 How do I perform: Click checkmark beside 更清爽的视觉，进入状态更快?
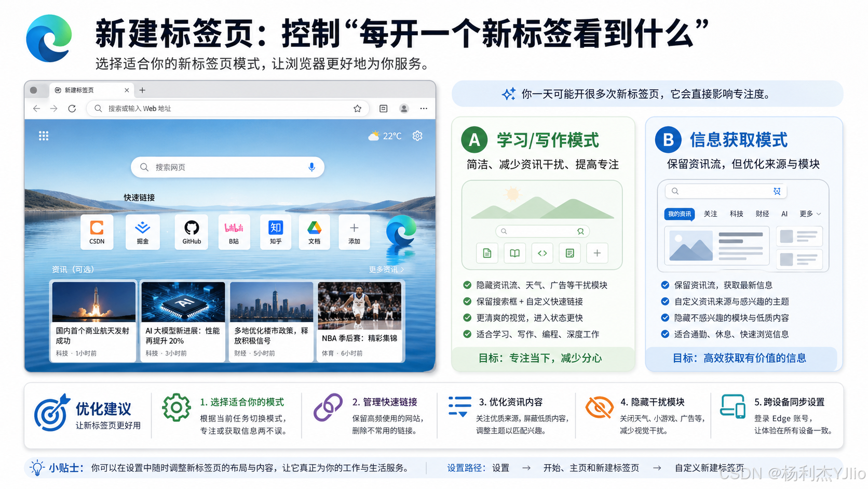467,318
